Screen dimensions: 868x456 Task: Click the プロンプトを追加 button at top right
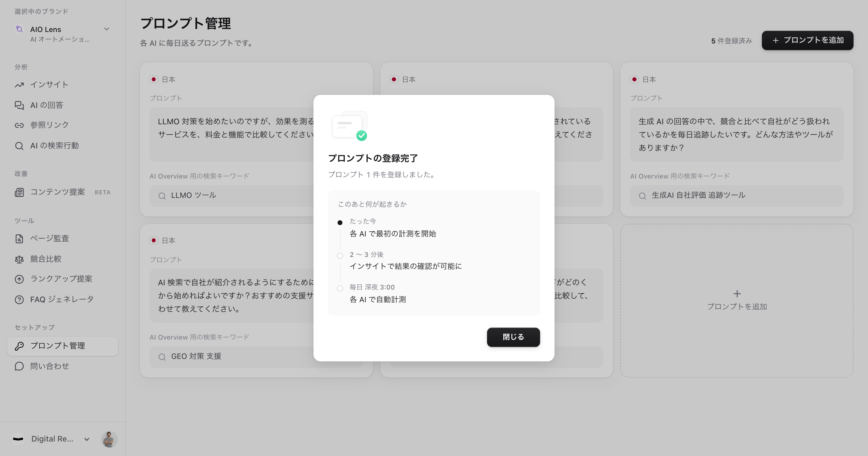[x=807, y=40]
